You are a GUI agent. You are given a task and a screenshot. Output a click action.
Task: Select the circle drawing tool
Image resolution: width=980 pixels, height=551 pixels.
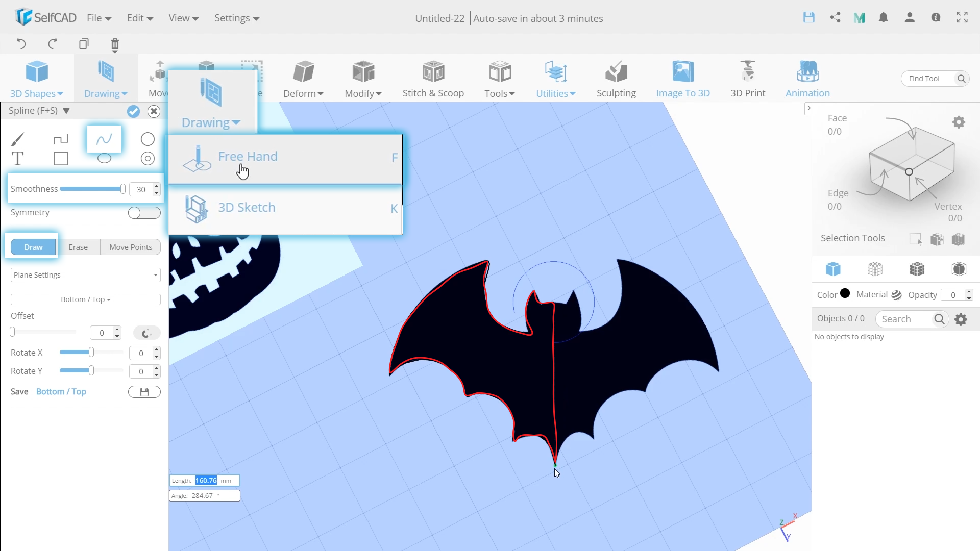pyautogui.click(x=148, y=139)
